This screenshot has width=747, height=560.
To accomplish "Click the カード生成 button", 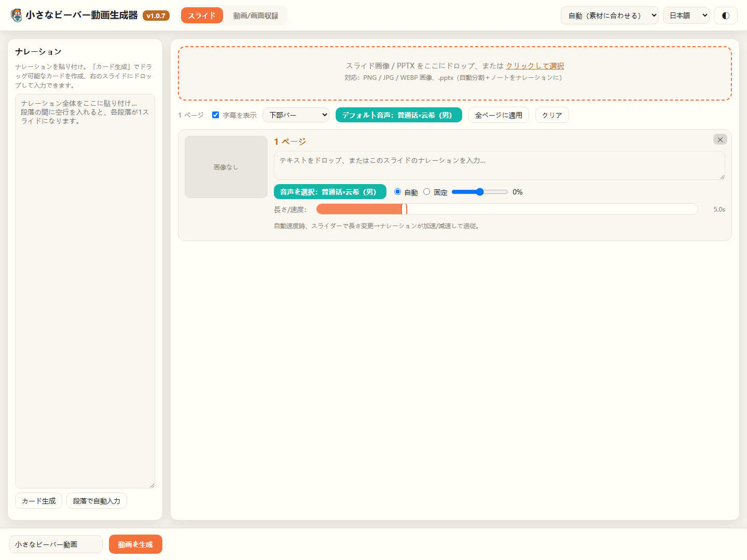I will tap(39, 501).
